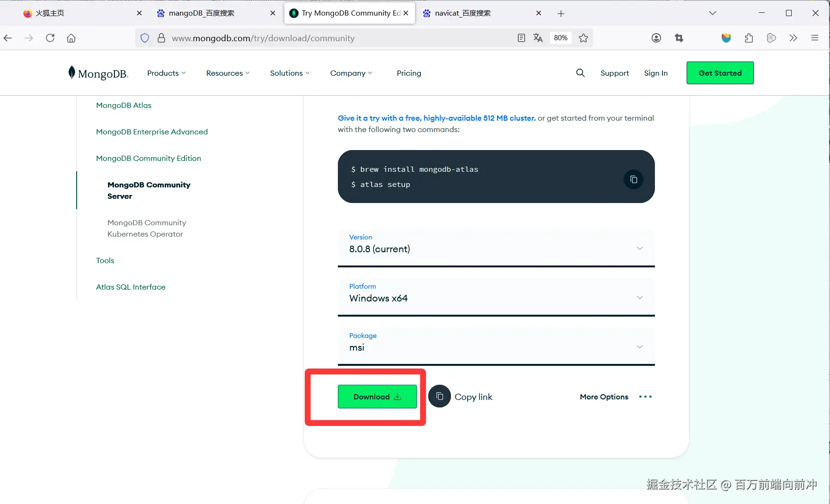Go to the browser home page
Viewport: 830px width, 504px height.
pyautogui.click(x=71, y=38)
